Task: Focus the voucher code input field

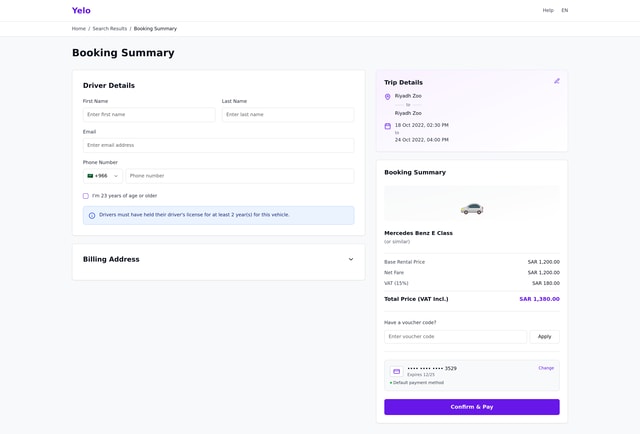Action: coord(456,337)
